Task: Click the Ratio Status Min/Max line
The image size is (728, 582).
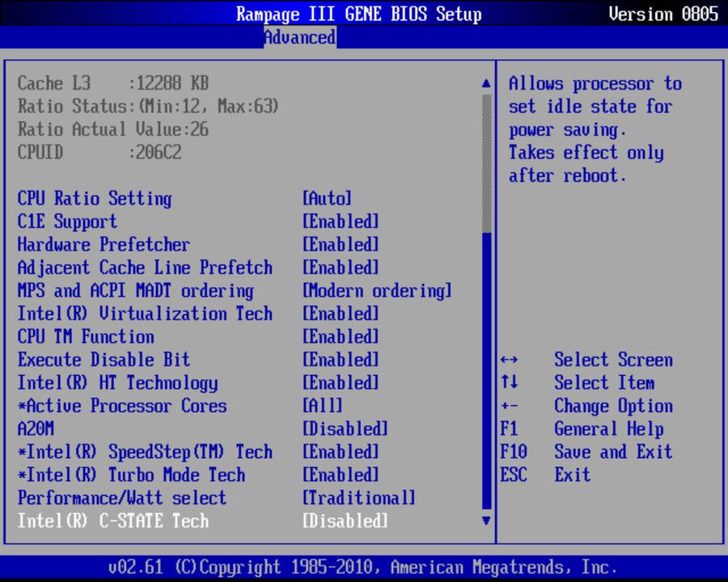Action: [149, 106]
